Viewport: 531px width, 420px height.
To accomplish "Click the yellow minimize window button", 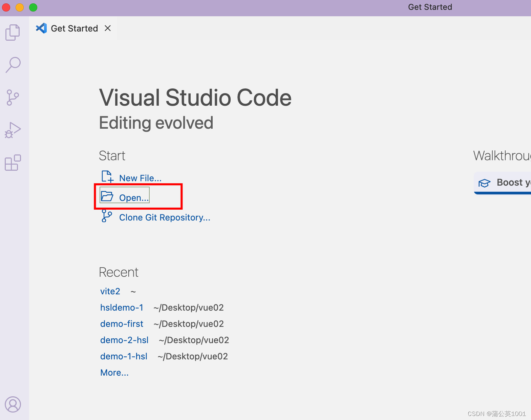I will pyautogui.click(x=20, y=7).
